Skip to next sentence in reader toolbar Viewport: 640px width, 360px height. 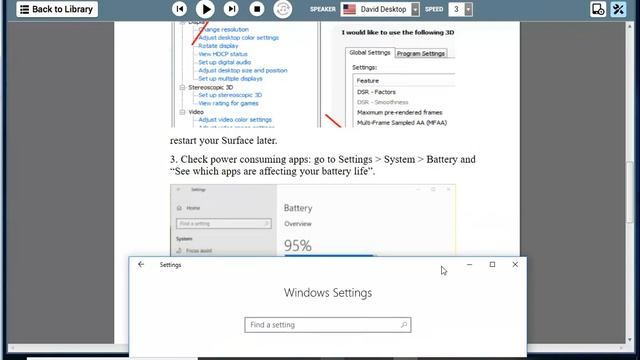pyautogui.click(x=231, y=9)
